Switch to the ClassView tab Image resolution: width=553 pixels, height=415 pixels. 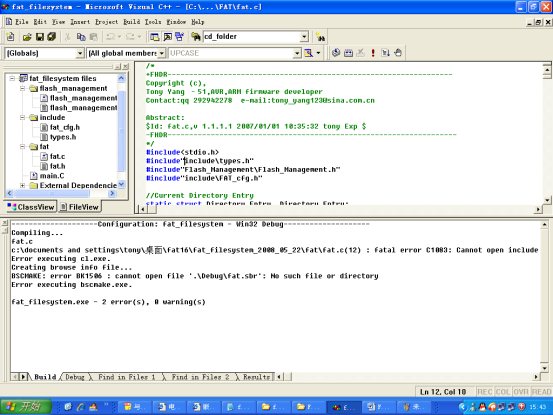tap(31, 207)
